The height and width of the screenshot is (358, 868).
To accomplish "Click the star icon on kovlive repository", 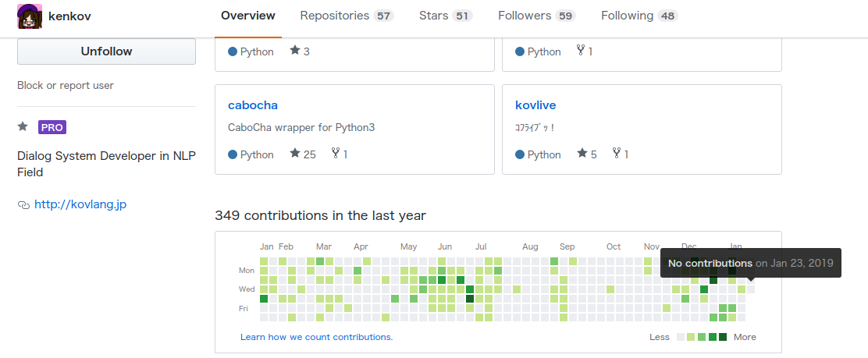I will 582,154.
